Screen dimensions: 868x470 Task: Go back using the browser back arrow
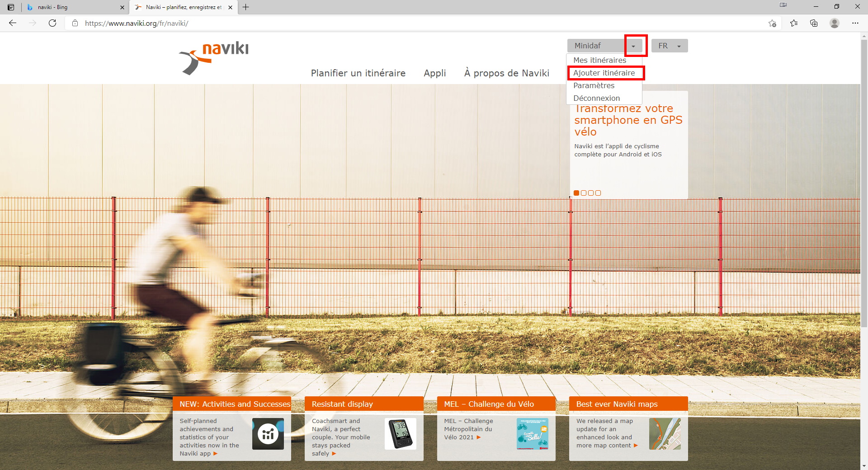pyautogui.click(x=13, y=23)
